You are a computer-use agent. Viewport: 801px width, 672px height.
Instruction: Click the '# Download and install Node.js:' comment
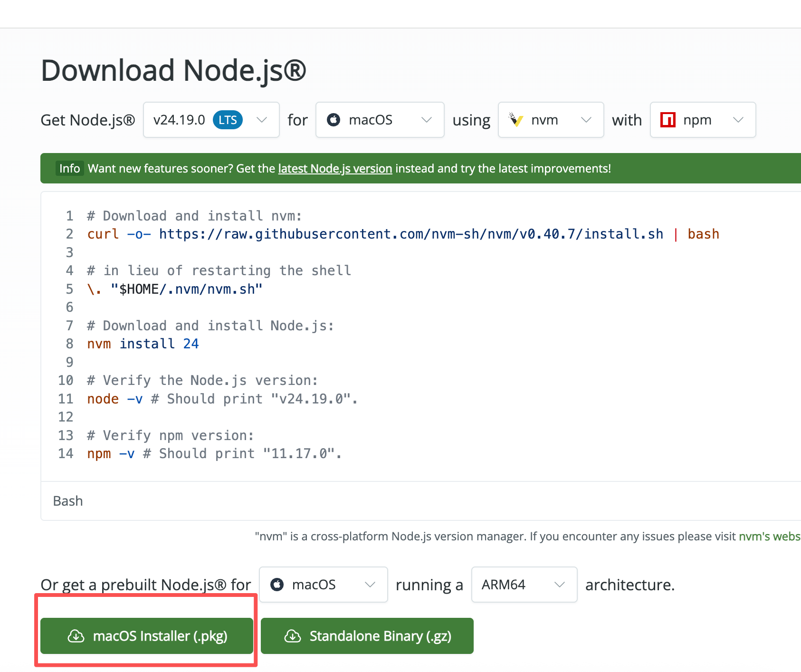210,326
